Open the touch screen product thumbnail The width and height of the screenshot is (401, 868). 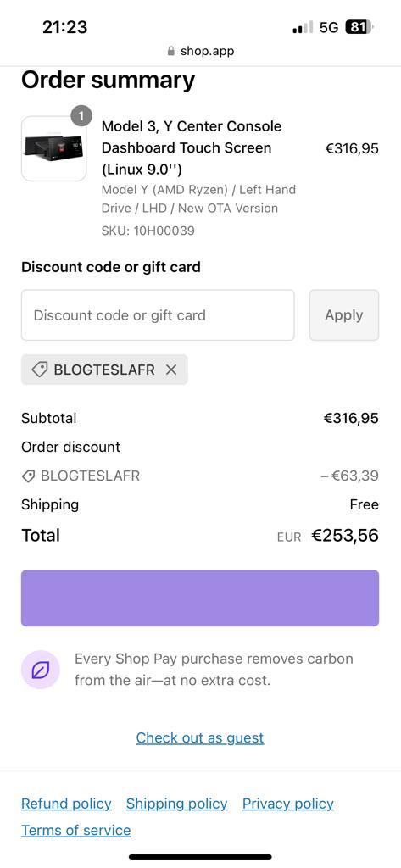point(53,148)
